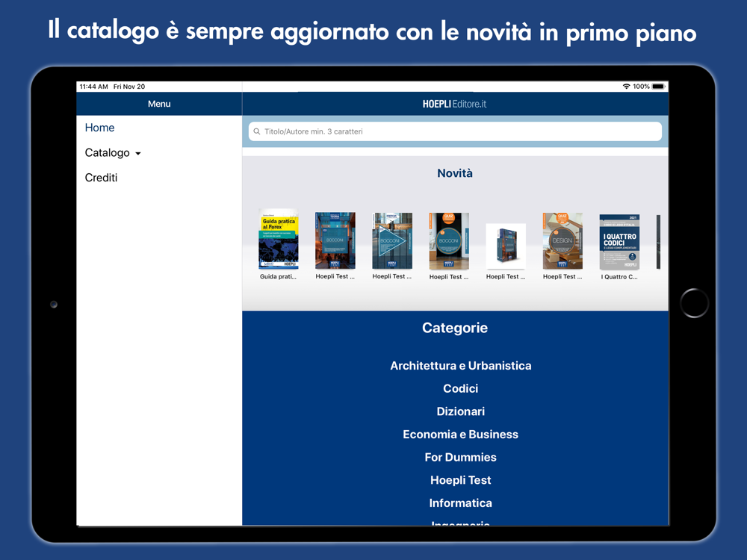
Task: Click the Wi-Fi status icon
Action: tap(627, 86)
